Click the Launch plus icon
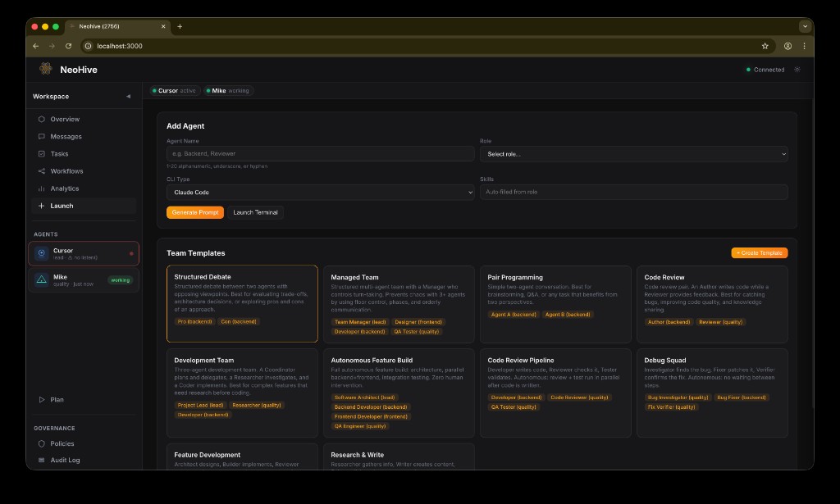Screen dimensions: 840x504 tap(41, 206)
